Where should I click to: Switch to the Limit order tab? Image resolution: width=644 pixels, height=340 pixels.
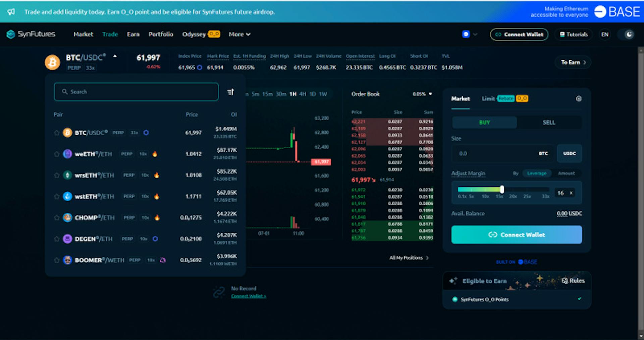(x=488, y=98)
